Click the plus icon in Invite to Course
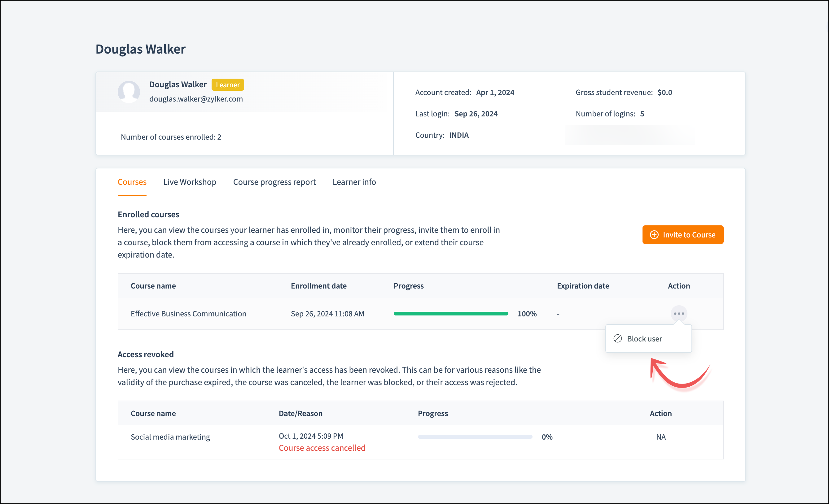 coord(654,235)
